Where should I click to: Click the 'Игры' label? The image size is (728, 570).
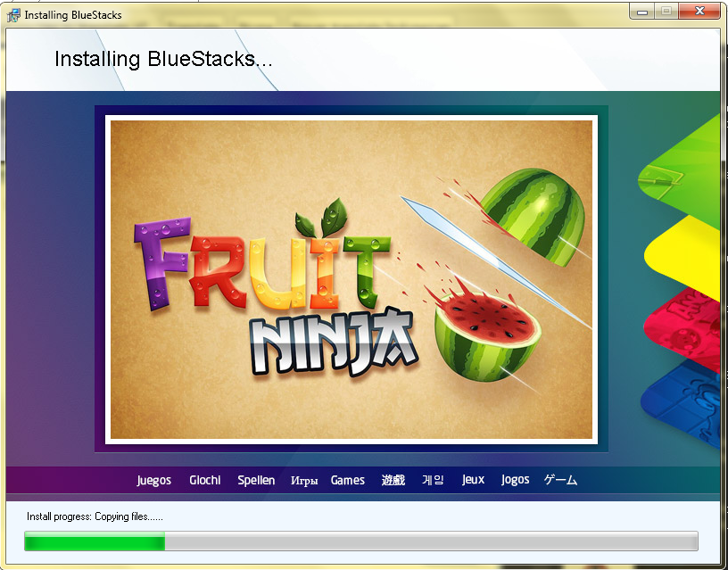pos(304,481)
